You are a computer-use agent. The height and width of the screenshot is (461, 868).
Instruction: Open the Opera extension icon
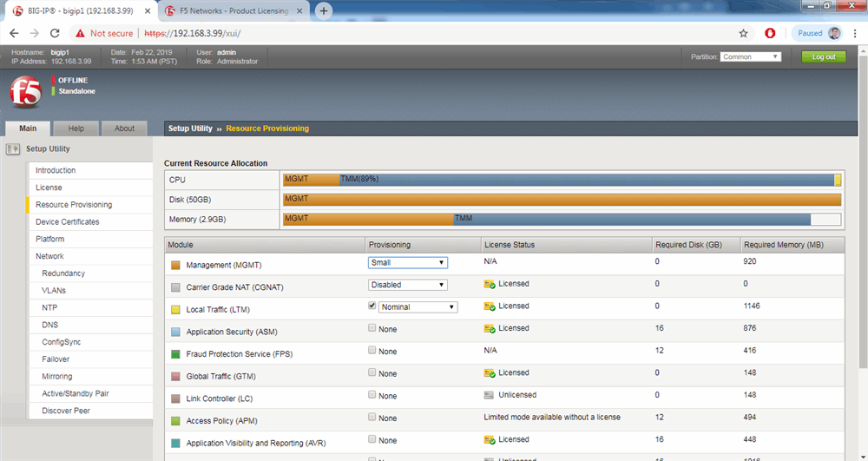click(x=770, y=33)
